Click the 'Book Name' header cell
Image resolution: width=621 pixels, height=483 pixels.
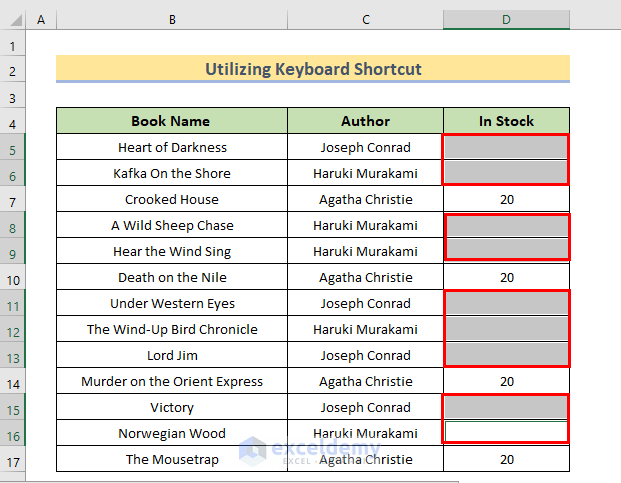pyautogui.click(x=171, y=121)
